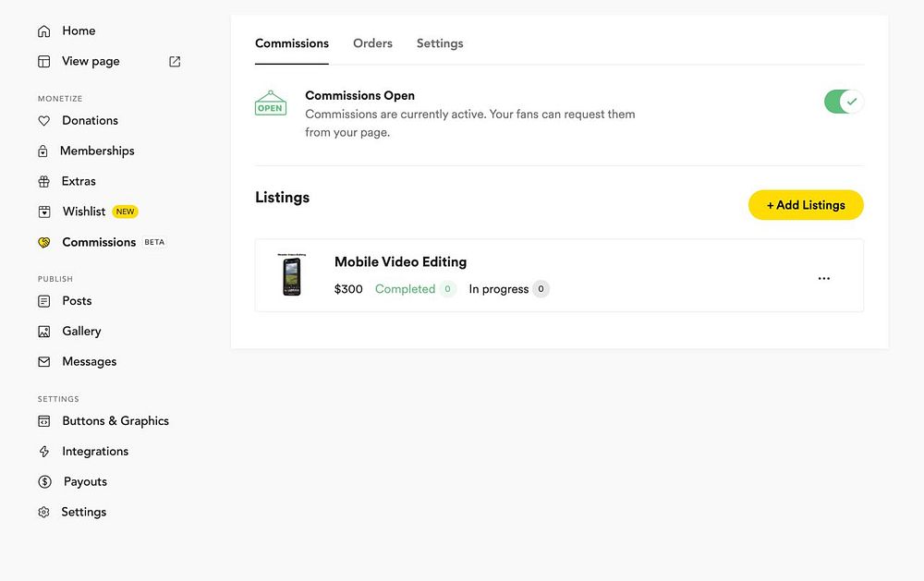The width and height of the screenshot is (924, 581).
Task: Switch to the Orders tab
Action: 372,43
